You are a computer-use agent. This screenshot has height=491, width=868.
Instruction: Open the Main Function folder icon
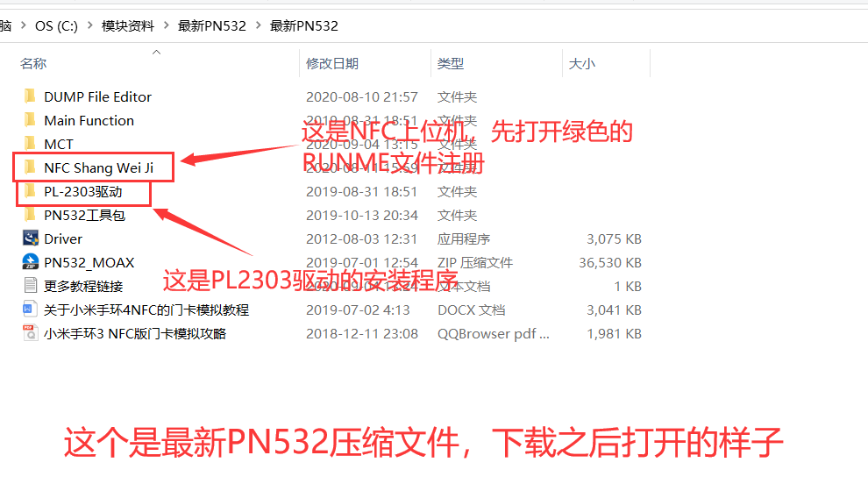[30, 120]
